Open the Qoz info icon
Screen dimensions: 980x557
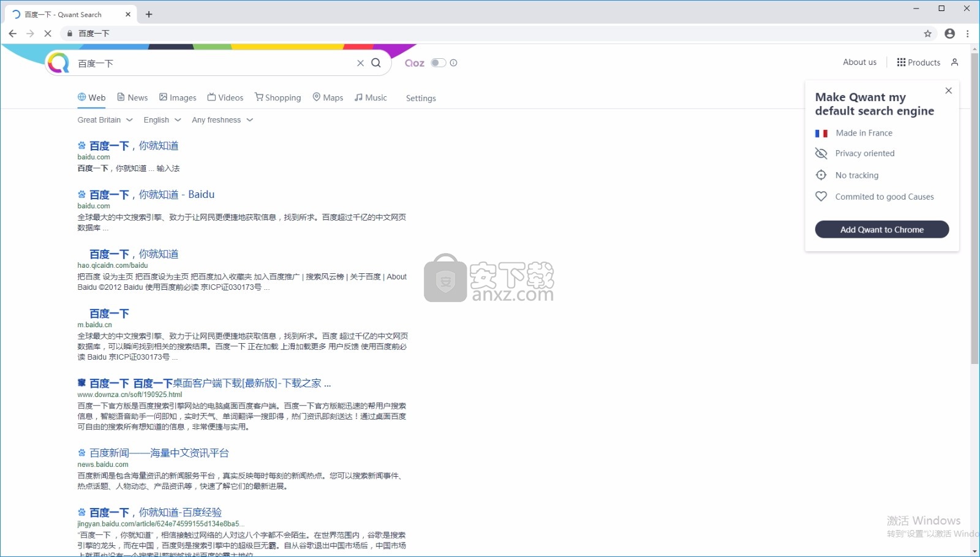tap(453, 63)
